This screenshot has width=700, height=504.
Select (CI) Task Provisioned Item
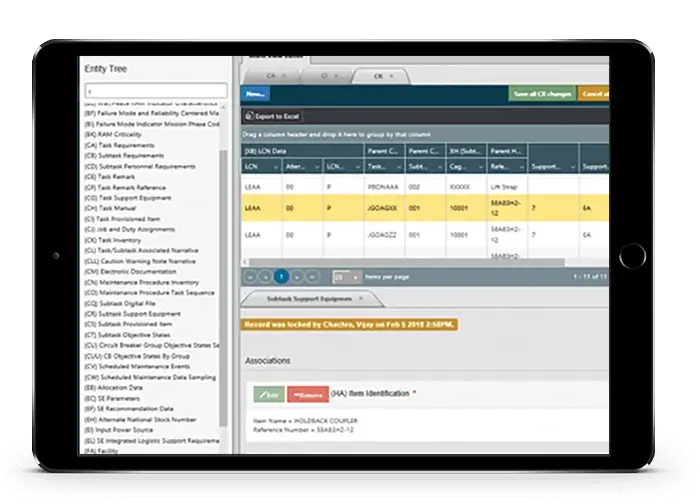(x=122, y=219)
